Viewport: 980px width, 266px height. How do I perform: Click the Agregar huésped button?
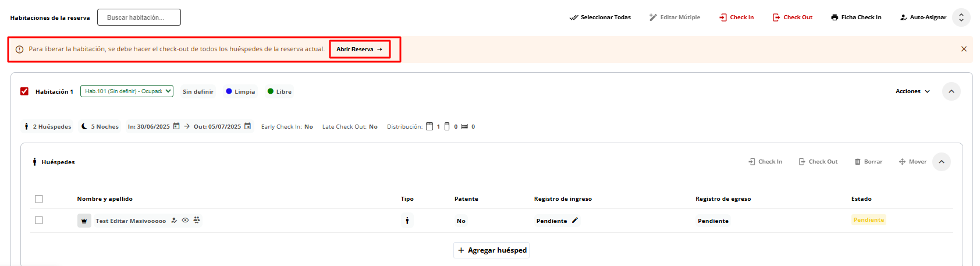coord(492,250)
